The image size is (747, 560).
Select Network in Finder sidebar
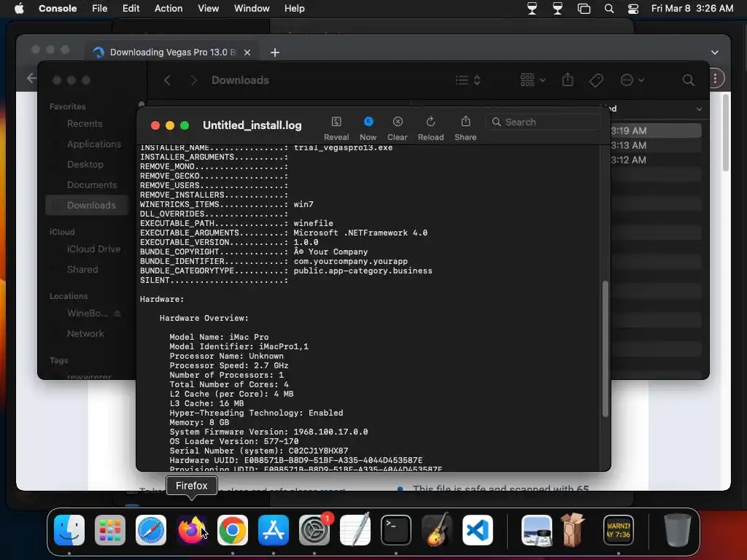coord(85,334)
